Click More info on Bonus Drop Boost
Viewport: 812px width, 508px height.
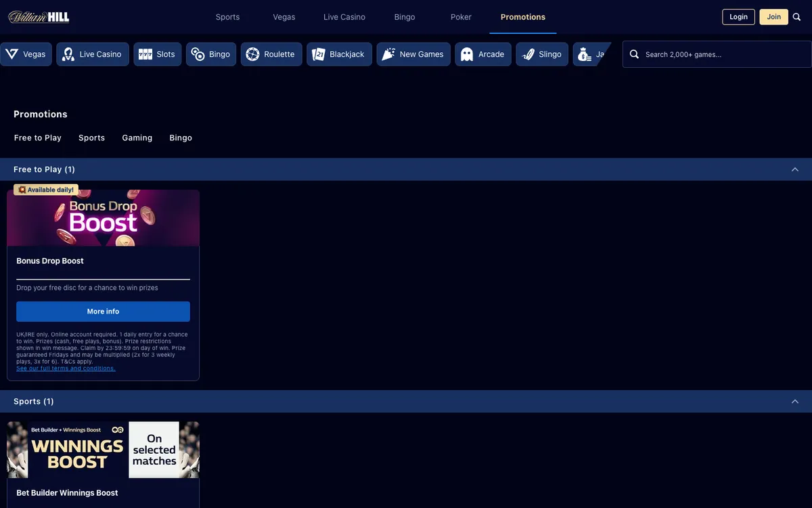click(x=103, y=312)
